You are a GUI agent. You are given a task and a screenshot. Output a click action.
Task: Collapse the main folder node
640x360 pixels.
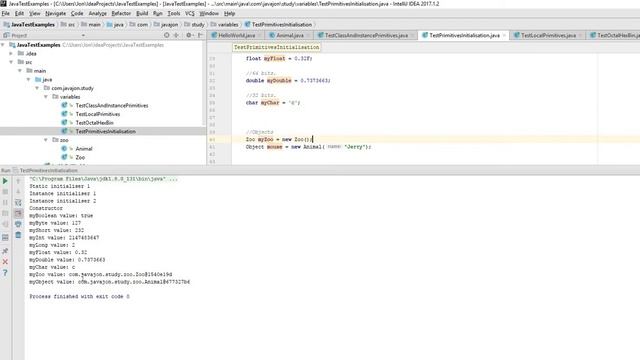coord(20,71)
